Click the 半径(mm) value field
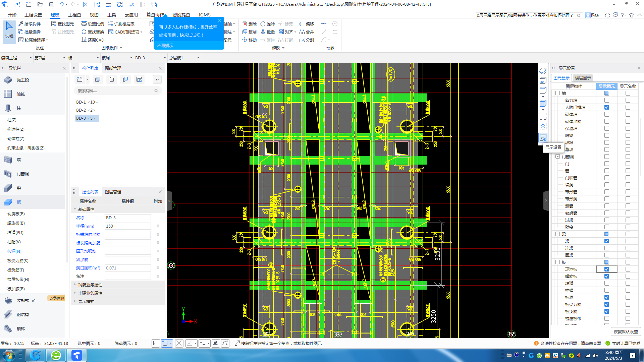 128,226
